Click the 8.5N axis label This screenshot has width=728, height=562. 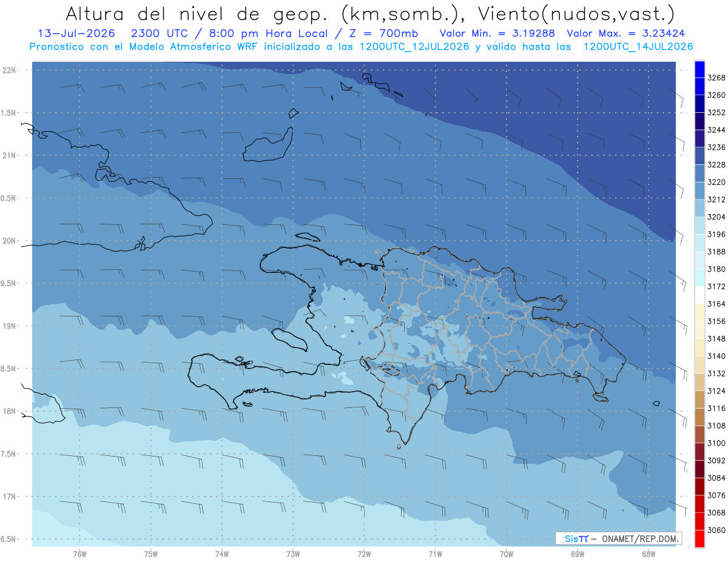click(x=8, y=369)
